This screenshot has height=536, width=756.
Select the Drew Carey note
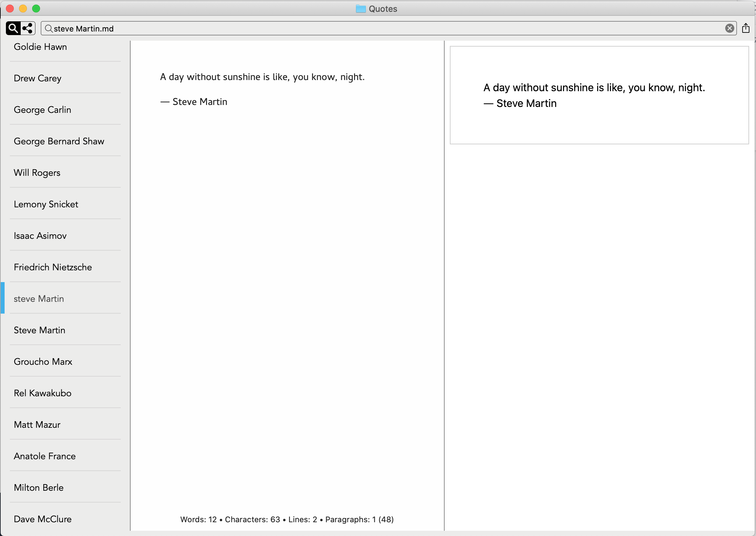(38, 78)
